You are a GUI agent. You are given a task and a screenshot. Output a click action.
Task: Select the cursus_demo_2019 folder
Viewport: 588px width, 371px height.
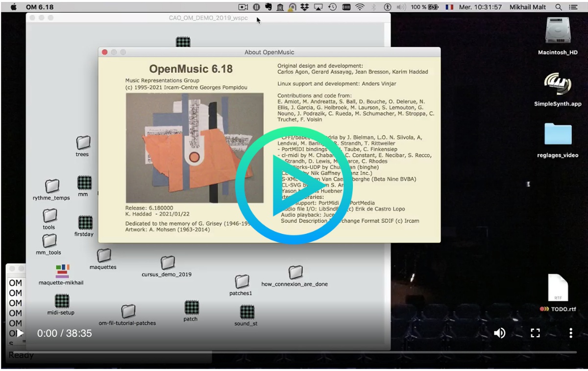(167, 267)
